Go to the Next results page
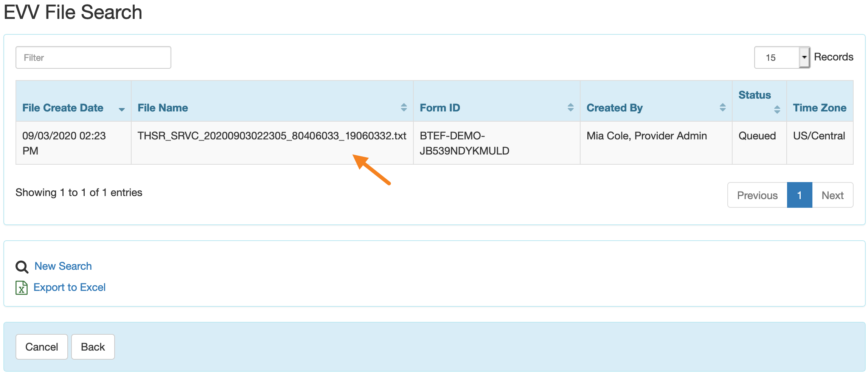The width and height of the screenshot is (868, 374). pos(832,195)
